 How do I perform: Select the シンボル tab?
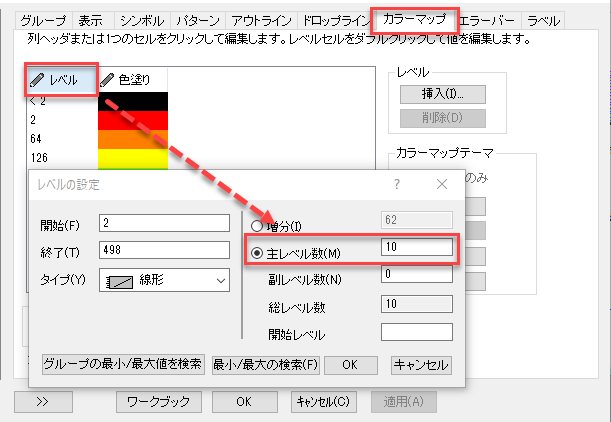[142, 20]
